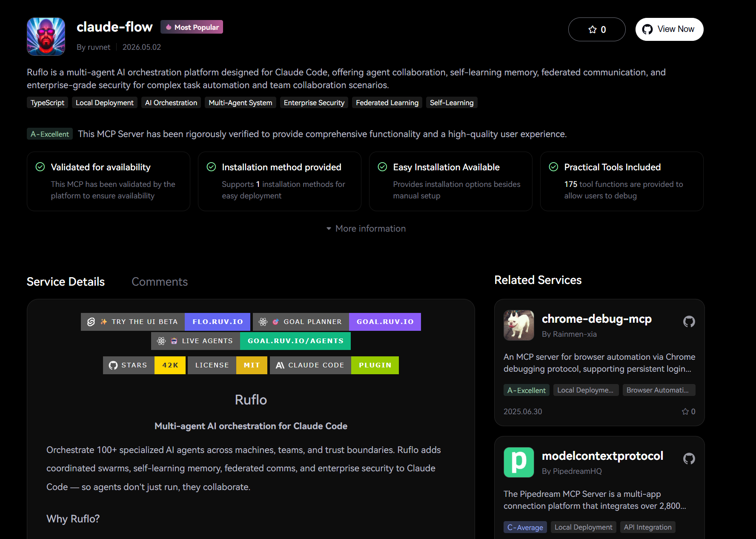This screenshot has height=539, width=756.
Task: Switch to the Comments tab
Action: pyautogui.click(x=160, y=282)
